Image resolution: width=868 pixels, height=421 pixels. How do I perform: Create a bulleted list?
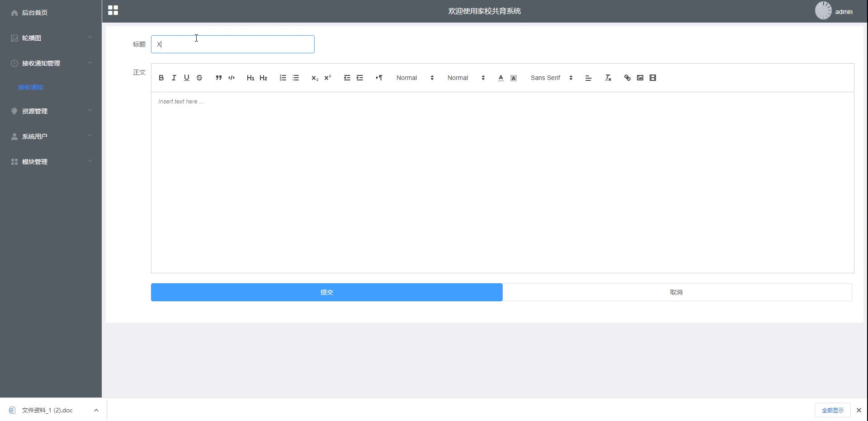pos(296,78)
